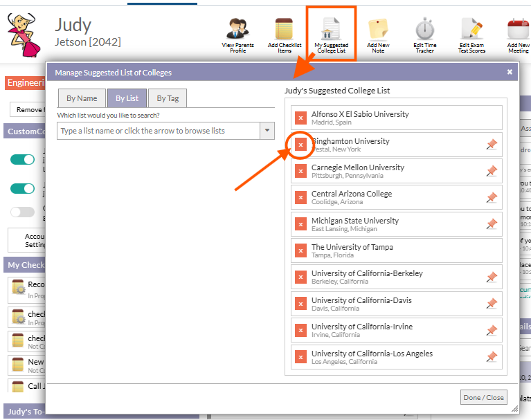Click the pin icon for California-Davis
The width and height of the screenshot is (531, 420).
(x=492, y=304)
